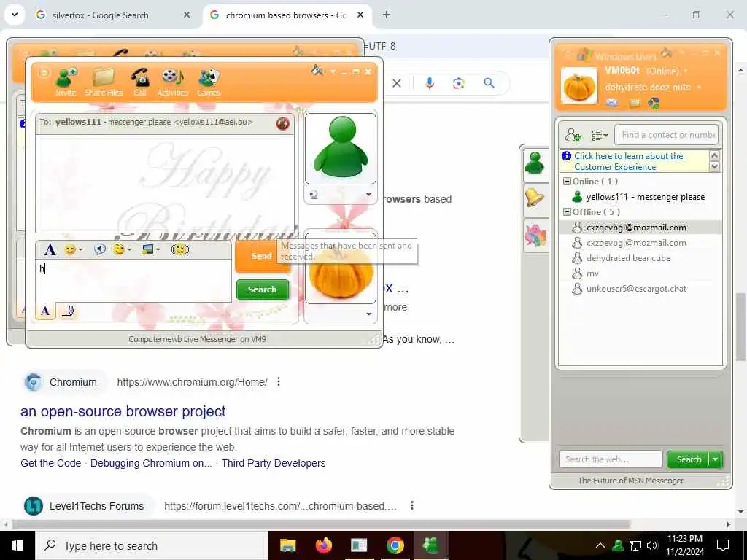Open Share Files in the chat window

pyautogui.click(x=104, y=82)
